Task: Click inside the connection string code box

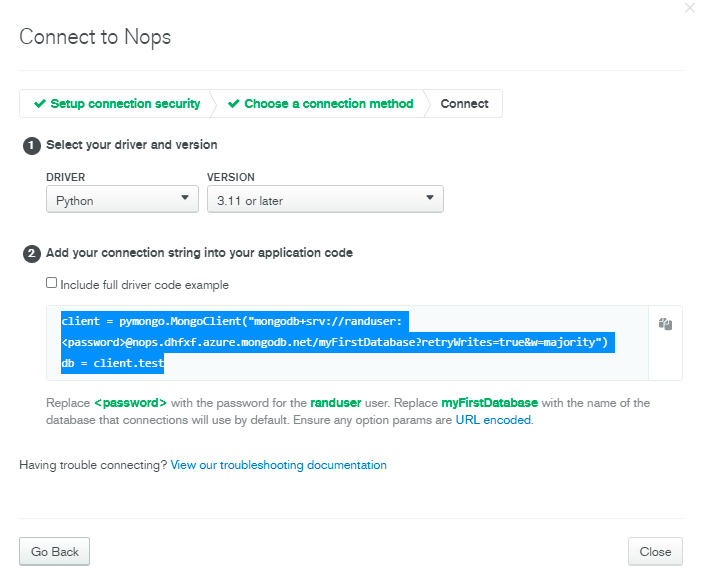Action: (347, 343)
